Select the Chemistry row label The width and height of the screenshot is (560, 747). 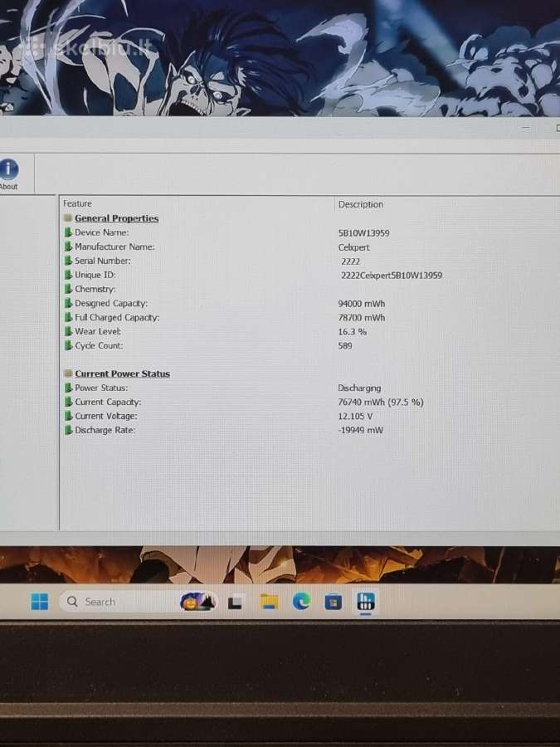[x=95, y=289]
